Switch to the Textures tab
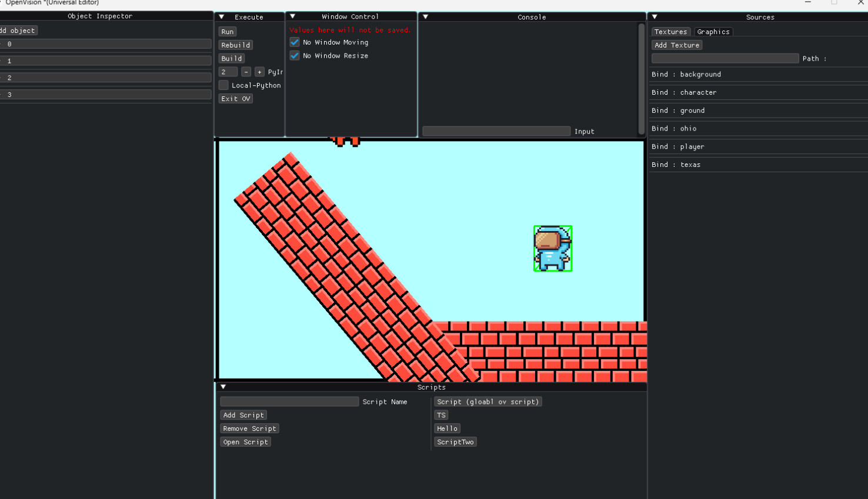This screenshot has width=868, height=499. coord(670,32)
